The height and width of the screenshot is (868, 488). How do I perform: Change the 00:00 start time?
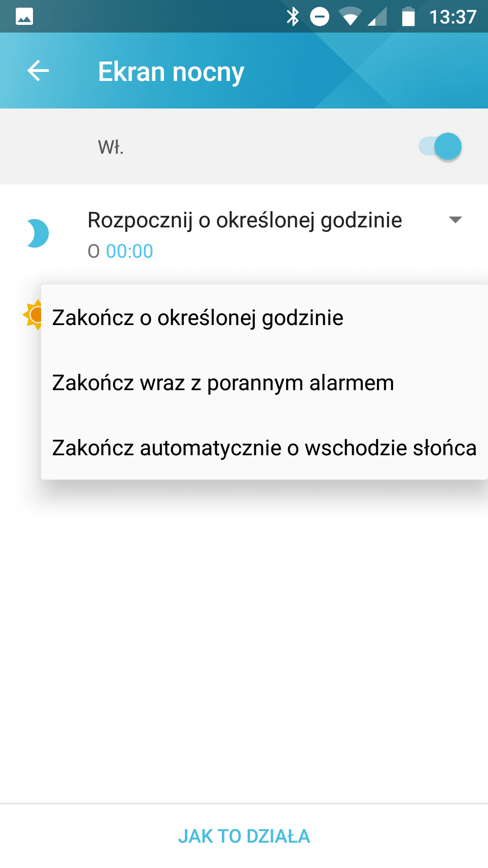coord(129,251)
